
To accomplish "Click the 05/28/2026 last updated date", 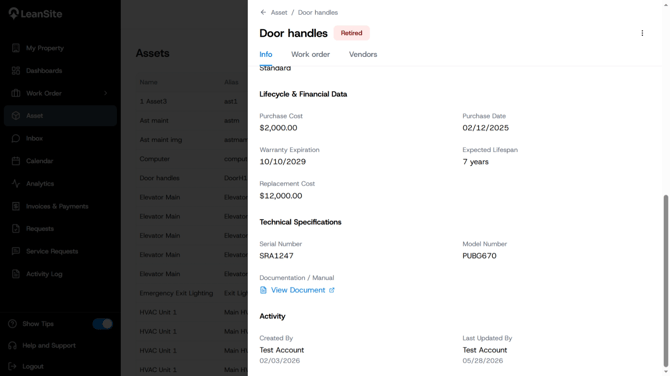I will pos(482,361).
